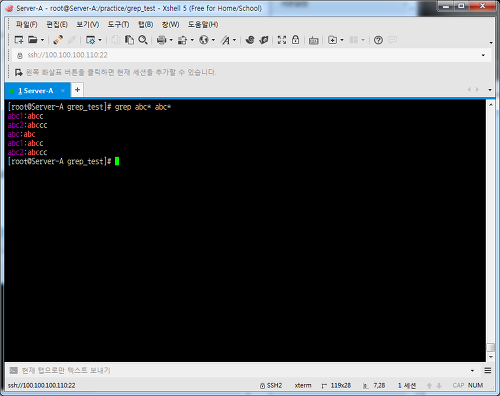Open the 도움말(H) menu
Image resolution: width=500 pixels, height=396 pixels.
click(203, 24)
